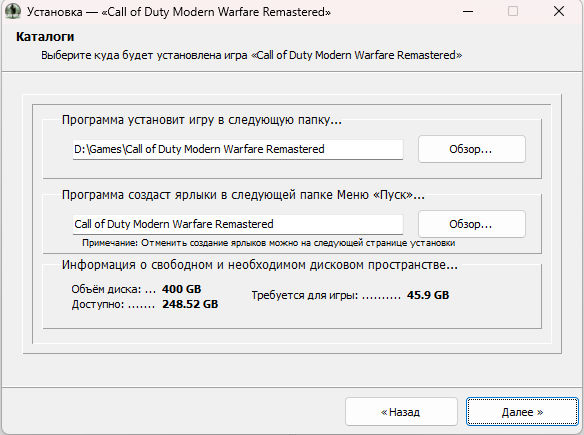This screenshot has width=584, height=435.
Task: Click the "Примечание" shortcut note text
Action: point(269,243)
